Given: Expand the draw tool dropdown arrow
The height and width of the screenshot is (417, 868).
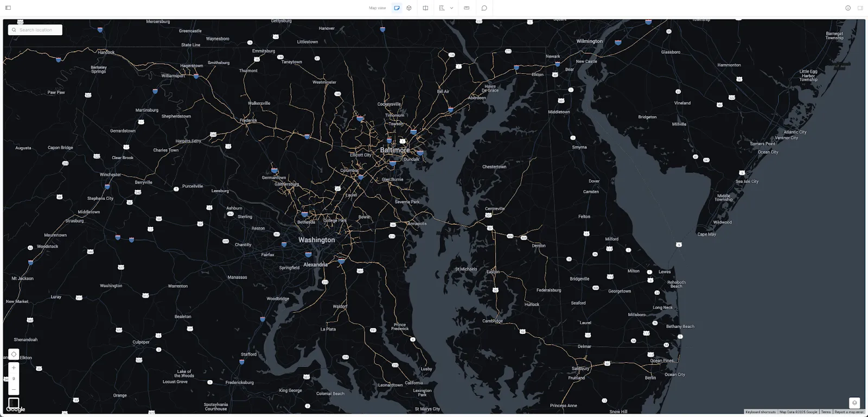Looking at the screenshot, I should pos(451,8).
